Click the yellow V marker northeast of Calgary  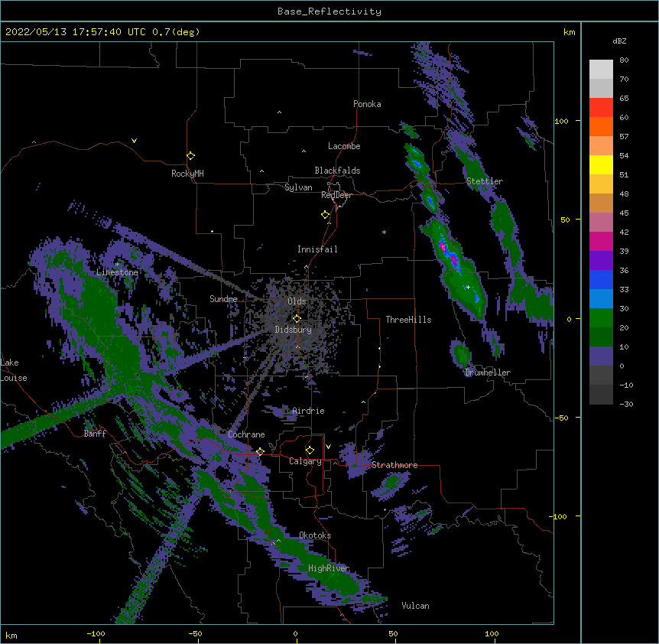coord(328,447)
